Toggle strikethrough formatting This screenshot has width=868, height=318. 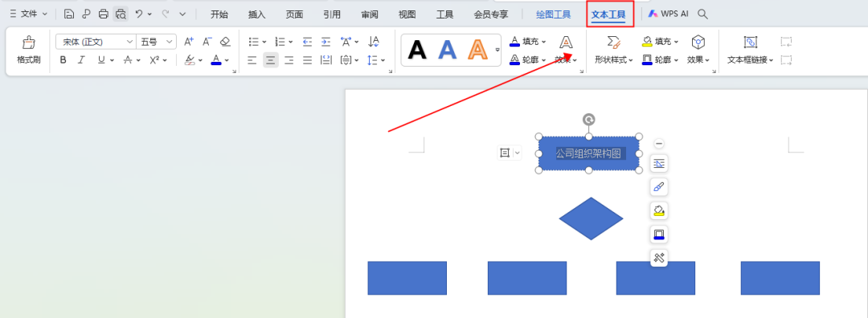click(x=128, y=59)
